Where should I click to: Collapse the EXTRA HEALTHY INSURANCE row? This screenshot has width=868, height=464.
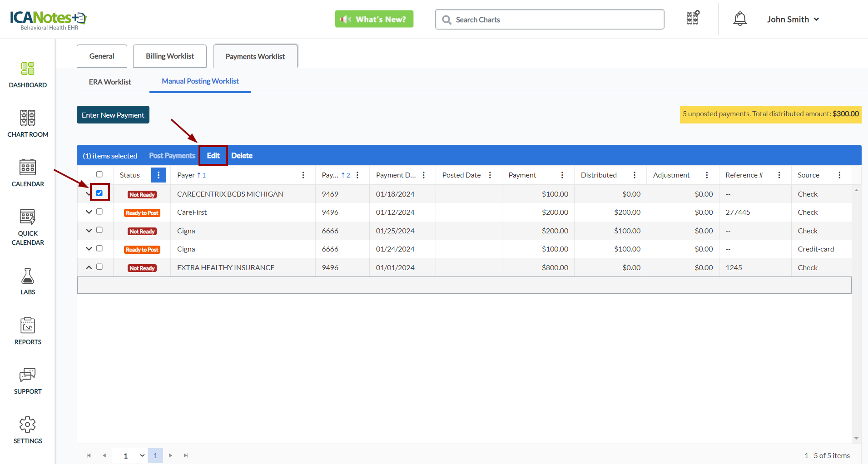[89, 267]
